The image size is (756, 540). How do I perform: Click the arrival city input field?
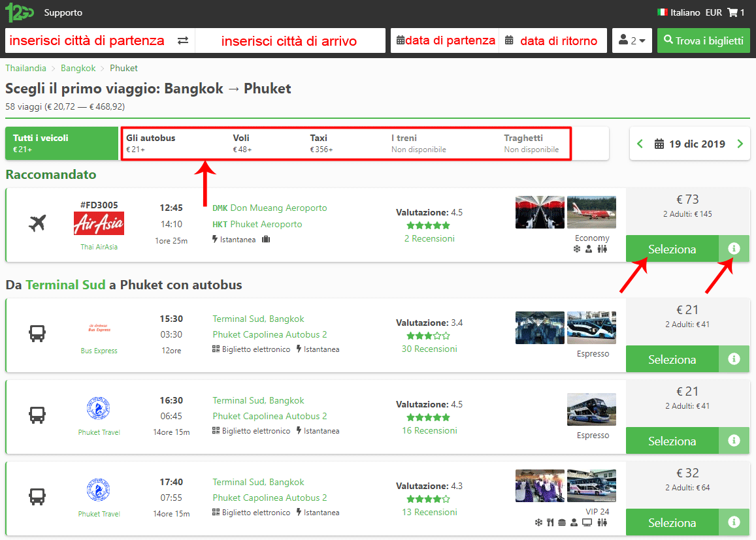tap(289, 40)
